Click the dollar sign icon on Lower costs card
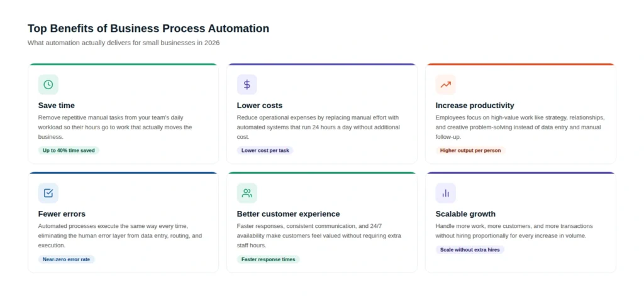The image size is (644, 297). coord(247,85)
